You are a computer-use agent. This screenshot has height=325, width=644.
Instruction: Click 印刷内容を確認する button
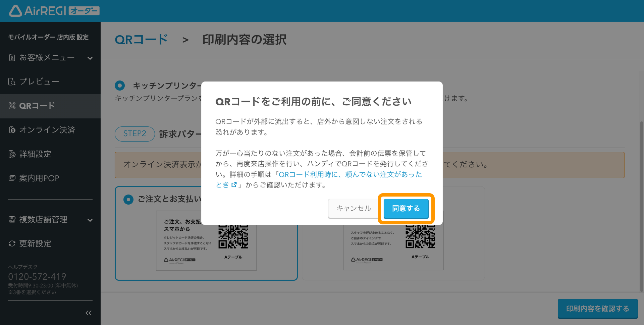597,309
